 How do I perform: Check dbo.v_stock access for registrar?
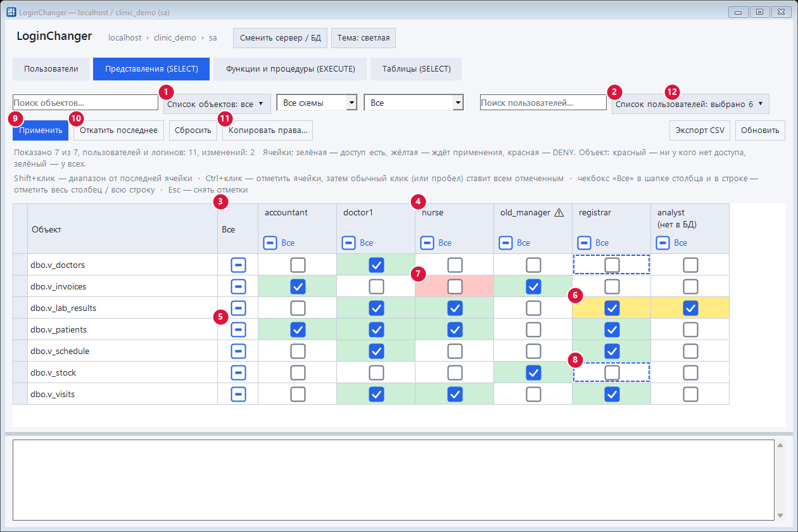point(612,372)
